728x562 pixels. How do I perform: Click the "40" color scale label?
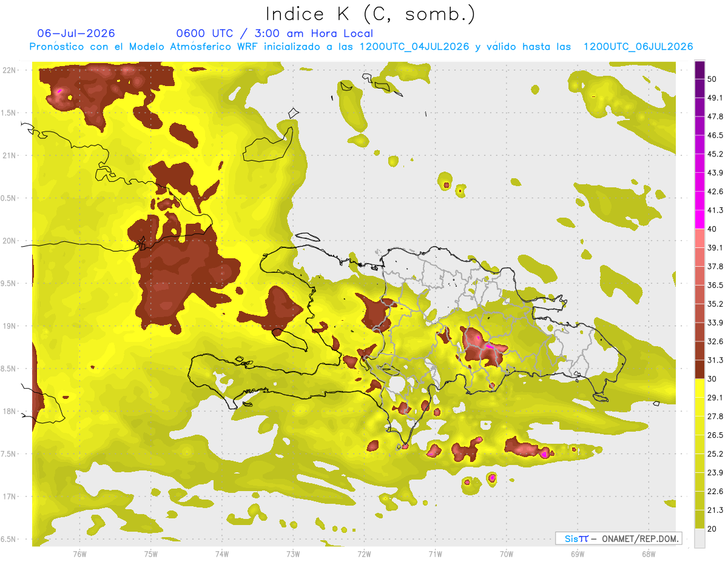pyautogui.click(x=712, y=229)
